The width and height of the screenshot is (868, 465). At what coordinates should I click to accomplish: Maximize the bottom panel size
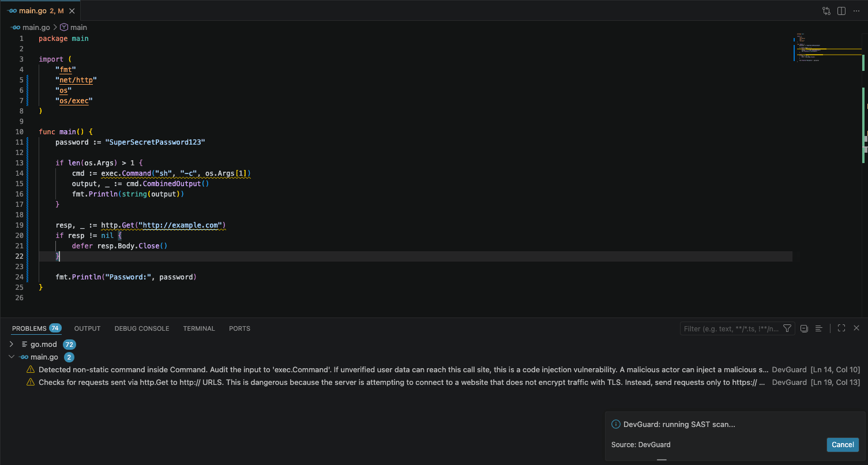[x=841, y=328]
